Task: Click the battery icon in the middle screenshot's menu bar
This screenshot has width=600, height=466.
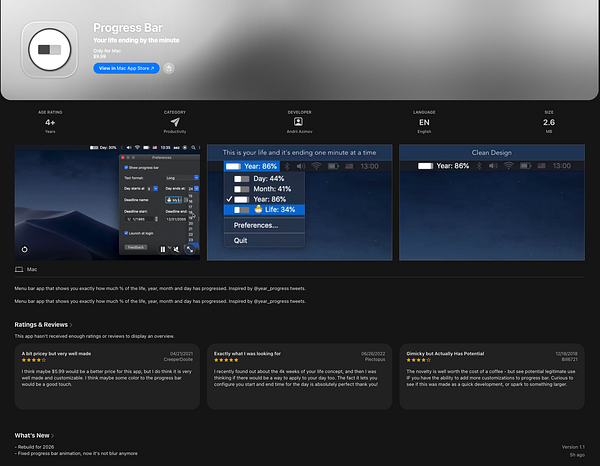Action: [333, 166]
